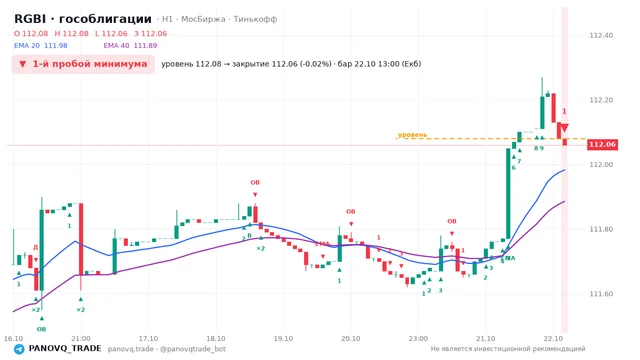
Task: Click the 'H 112.08' high value
Action: pyautogui.click(x=71, y=33)
